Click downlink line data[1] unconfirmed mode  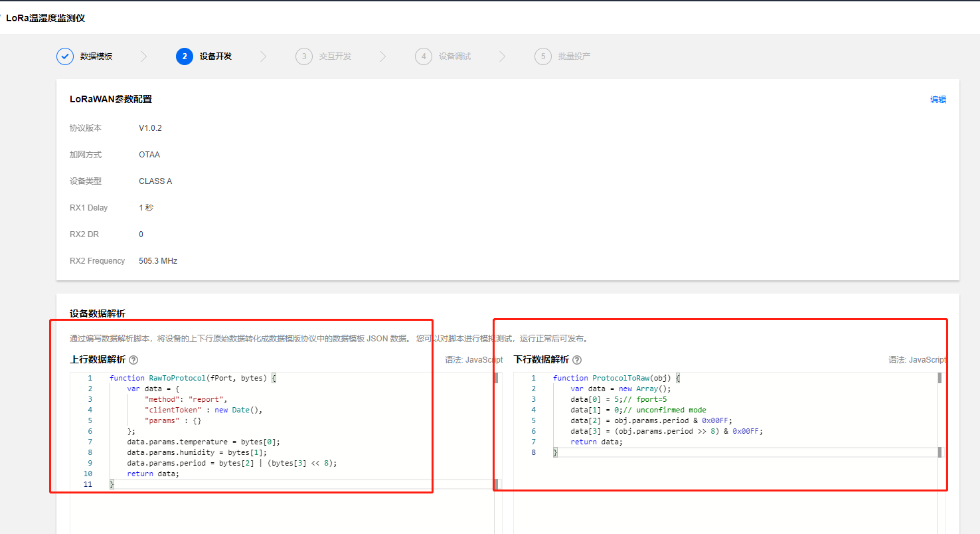[638, 410]
